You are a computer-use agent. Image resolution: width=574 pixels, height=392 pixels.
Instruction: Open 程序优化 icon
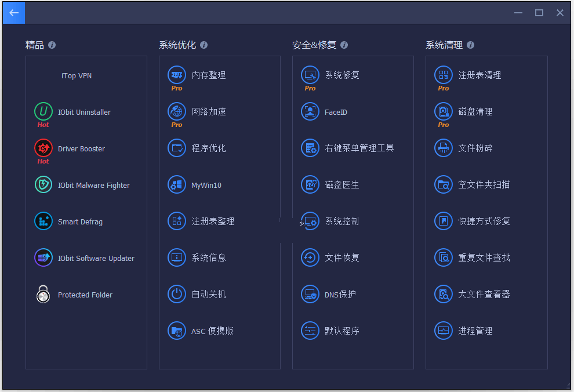[177, 148]
